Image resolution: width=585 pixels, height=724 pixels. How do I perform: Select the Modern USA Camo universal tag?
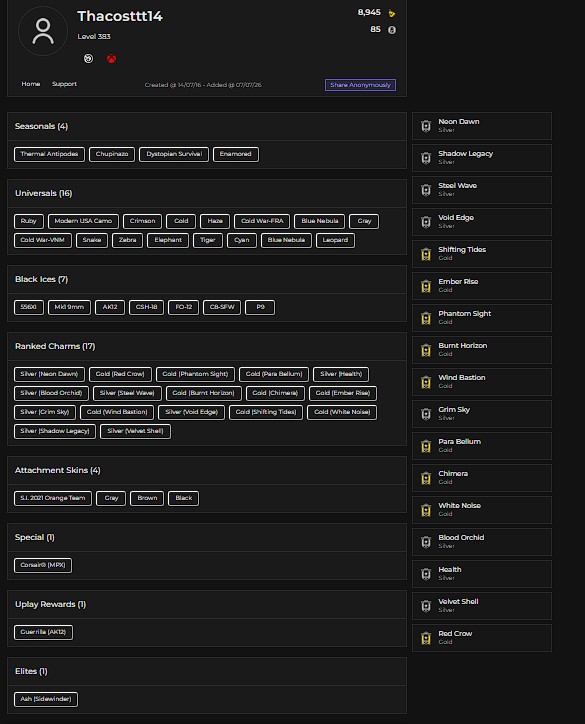[83, 221]
